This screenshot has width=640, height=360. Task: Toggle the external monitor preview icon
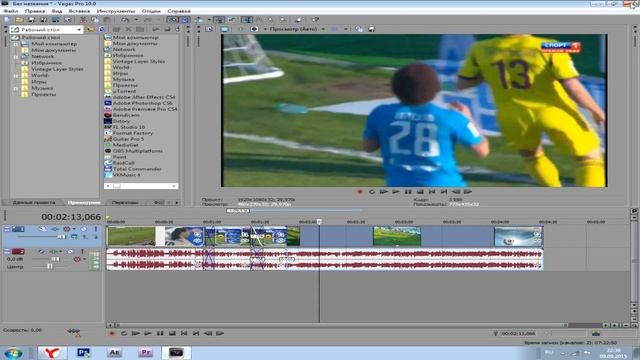[x=224, y=29]
